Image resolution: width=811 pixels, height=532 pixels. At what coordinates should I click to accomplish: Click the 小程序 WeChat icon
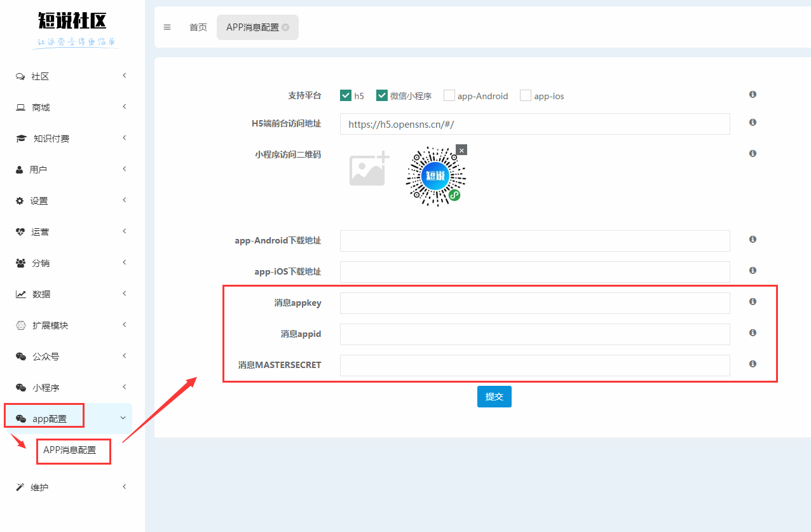tap(20, 388)
